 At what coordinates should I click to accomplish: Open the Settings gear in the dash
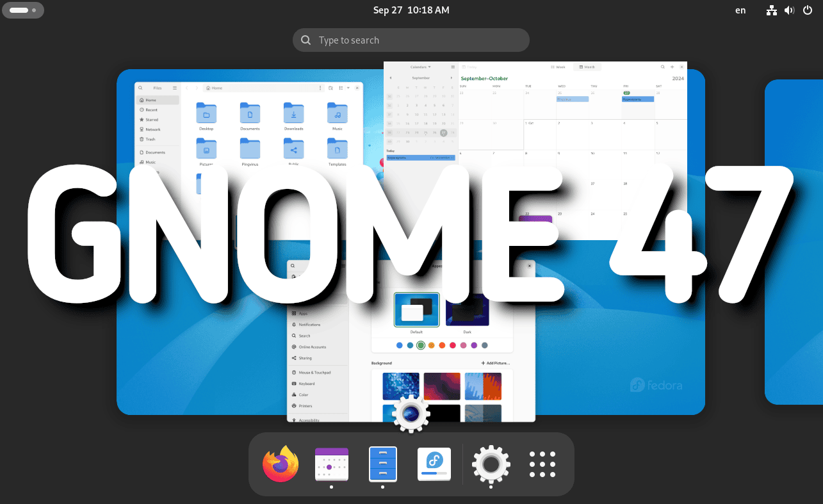(x=491, y=464)
